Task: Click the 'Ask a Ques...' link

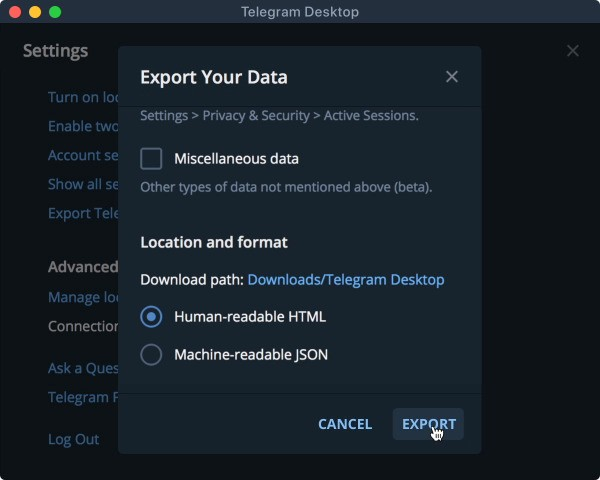Action: [83, 369]
